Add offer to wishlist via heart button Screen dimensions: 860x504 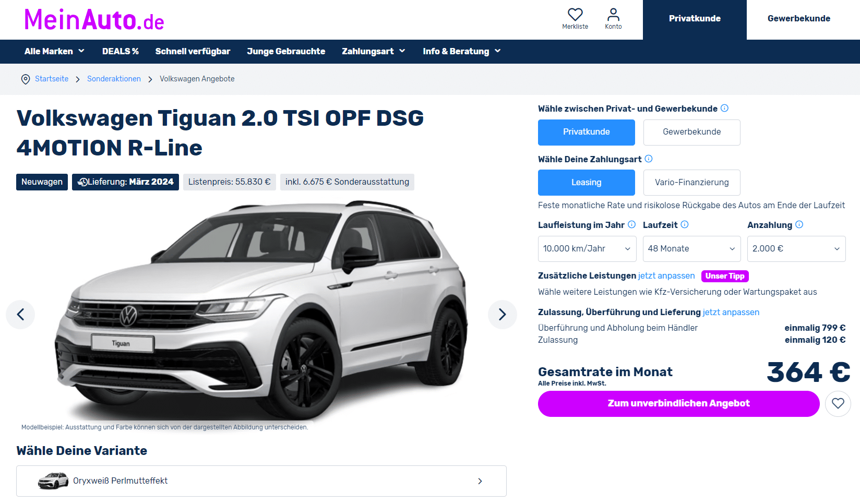click(838, 403)
